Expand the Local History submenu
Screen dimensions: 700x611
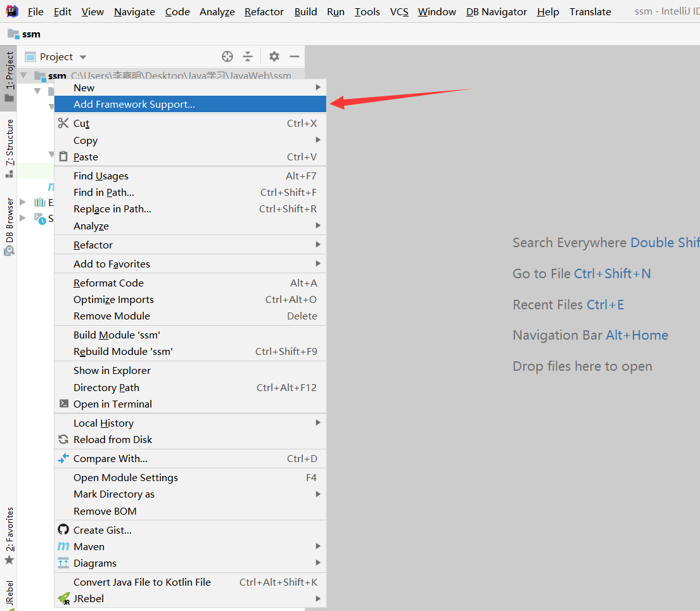190,423
